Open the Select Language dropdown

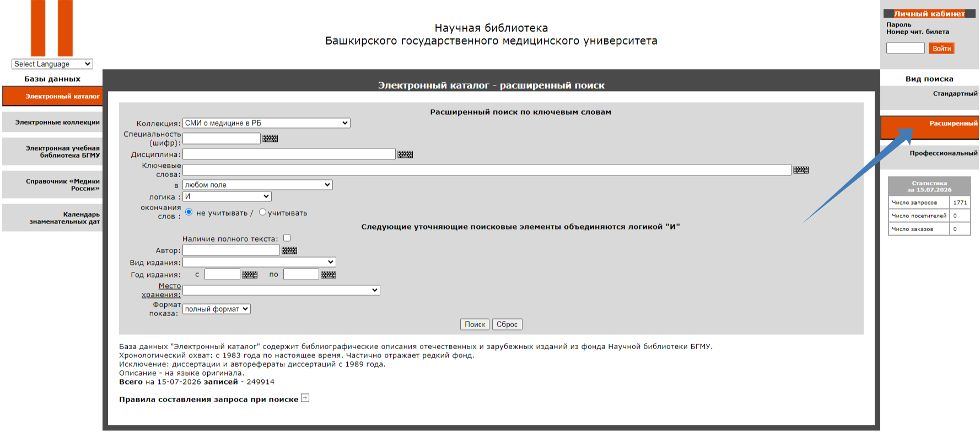point(52,64)
